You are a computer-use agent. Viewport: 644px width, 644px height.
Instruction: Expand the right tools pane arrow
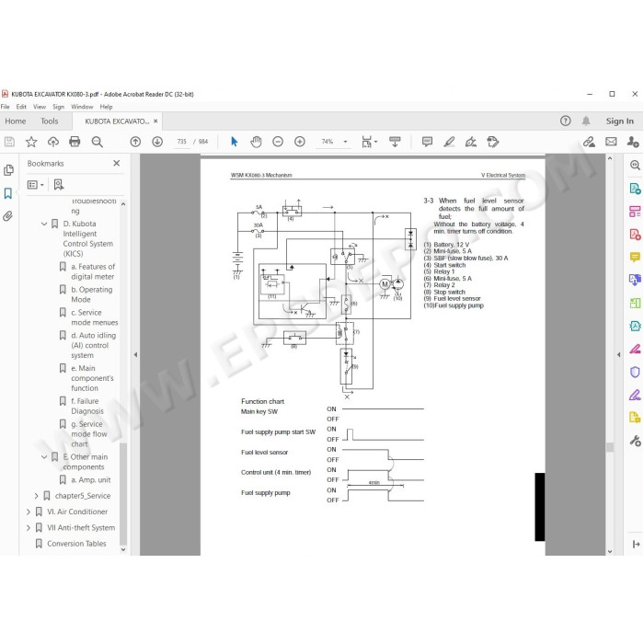click(x=618, y=355)
